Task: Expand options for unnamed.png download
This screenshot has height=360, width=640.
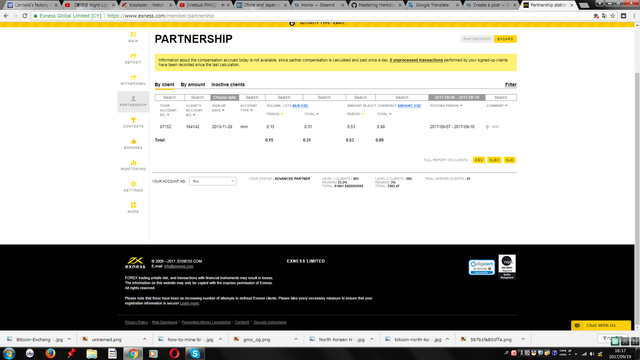Action: coord(144,339)
